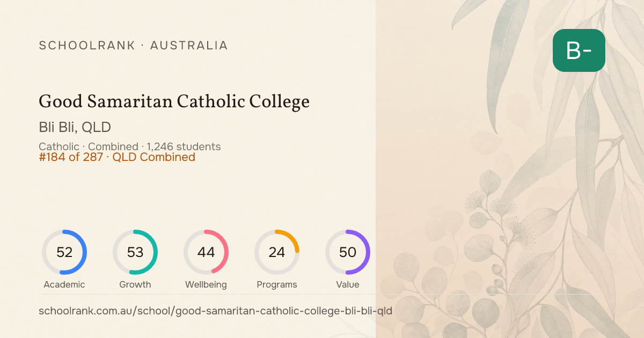Click the Catholic · Combined · 1,246 students line

pyautogui.click(x=130, y=146)
